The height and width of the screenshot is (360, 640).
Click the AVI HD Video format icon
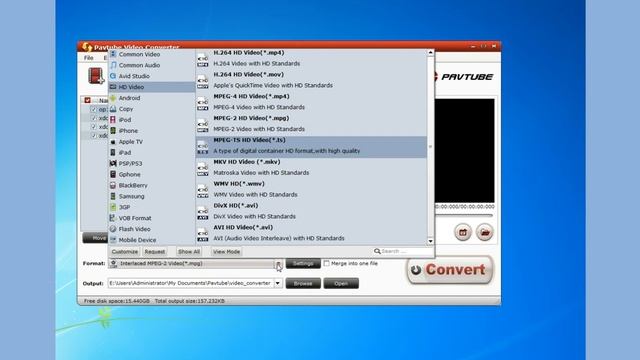tap(202, 235)
